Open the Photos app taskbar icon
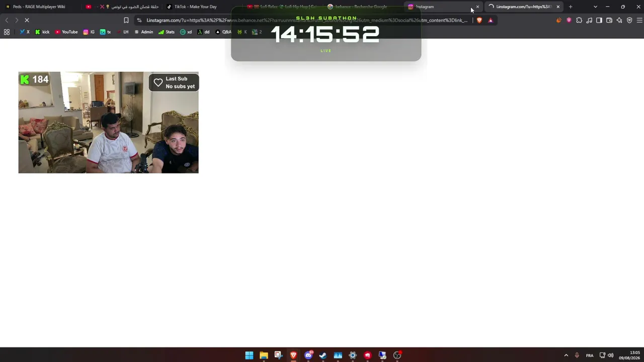 tap(338, 355)
